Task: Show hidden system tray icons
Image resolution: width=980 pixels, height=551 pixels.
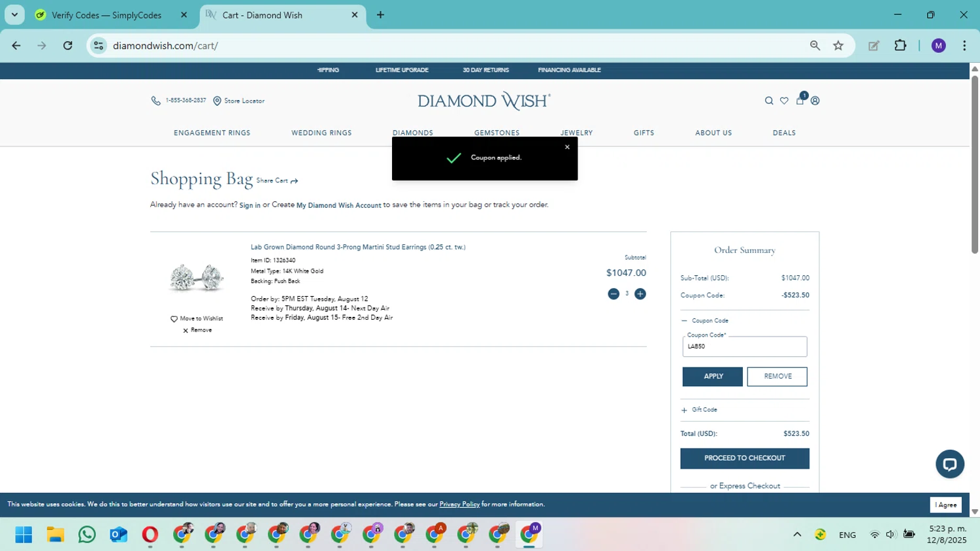Action: click(x=797, y=535)
